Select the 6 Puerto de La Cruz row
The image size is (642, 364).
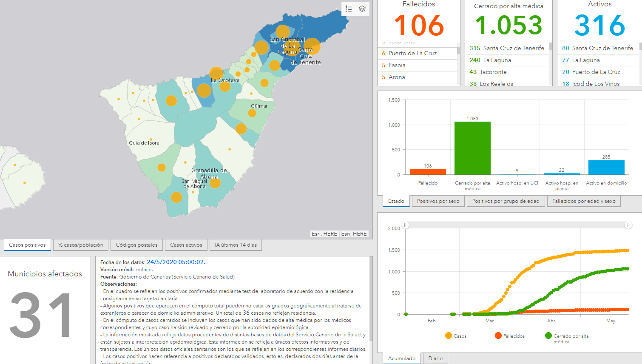[418, 53]
